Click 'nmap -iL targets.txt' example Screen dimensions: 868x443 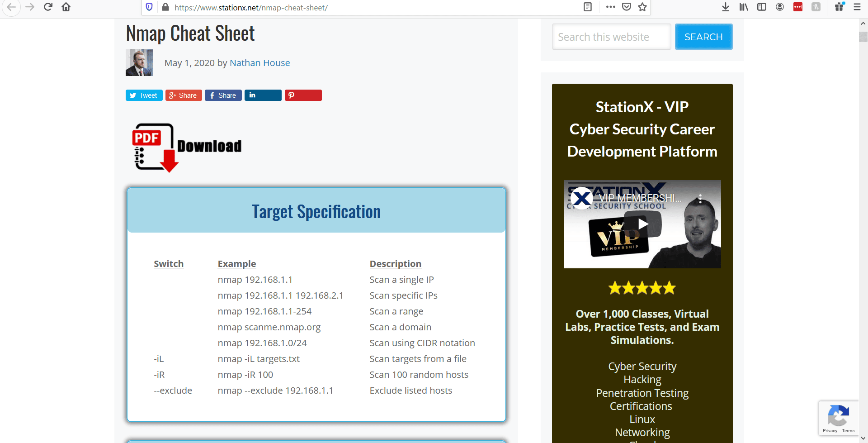coord(259,359)
